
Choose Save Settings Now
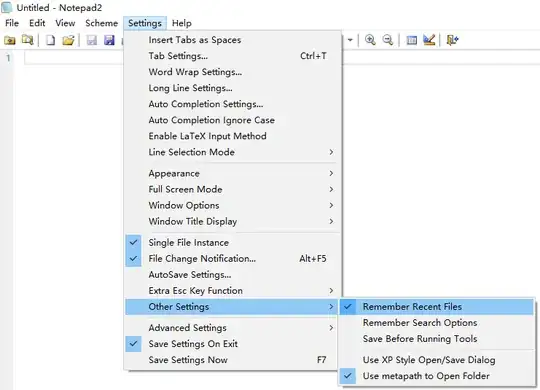232,360
